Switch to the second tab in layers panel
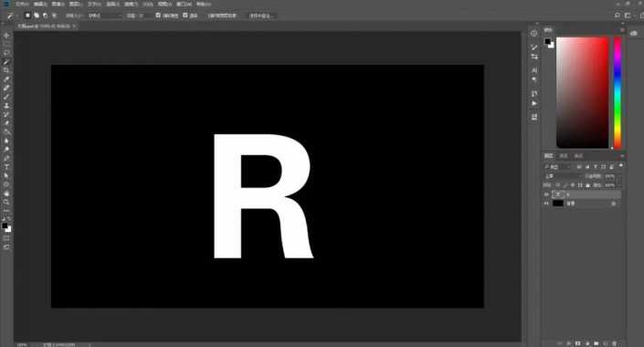 click(x=564, y=156)
